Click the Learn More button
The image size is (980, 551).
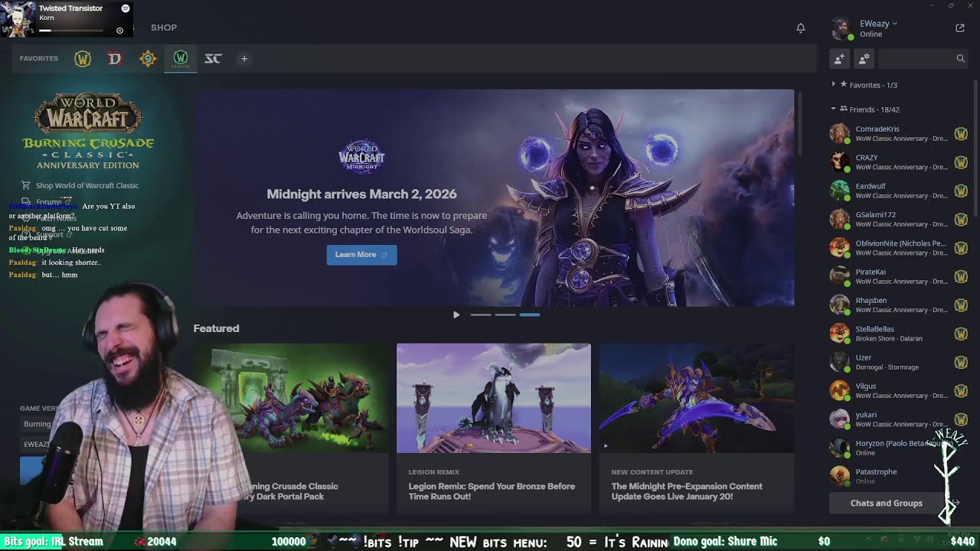pos(361,255)
